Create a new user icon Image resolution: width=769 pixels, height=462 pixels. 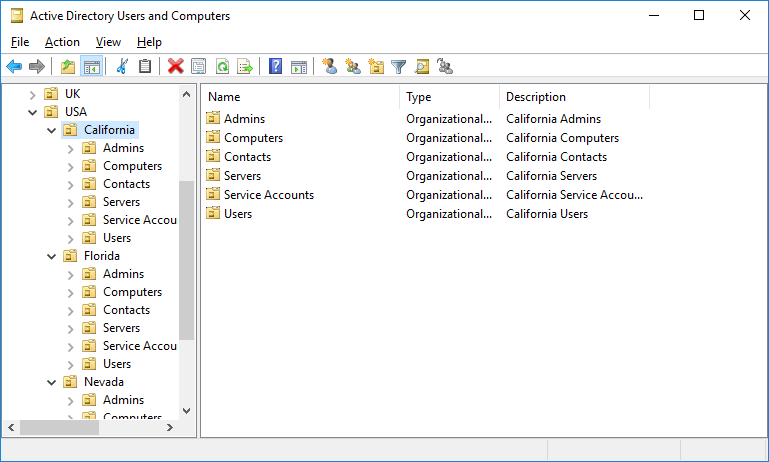pyautogui.click(x=329, y=66)
